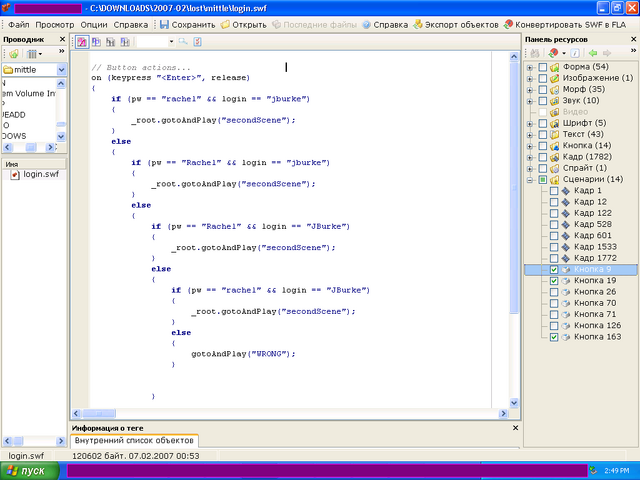Expand the Морф tree node
Viewport: 640px width, 480px height.
pyautogui.click(x=530, y=90)
